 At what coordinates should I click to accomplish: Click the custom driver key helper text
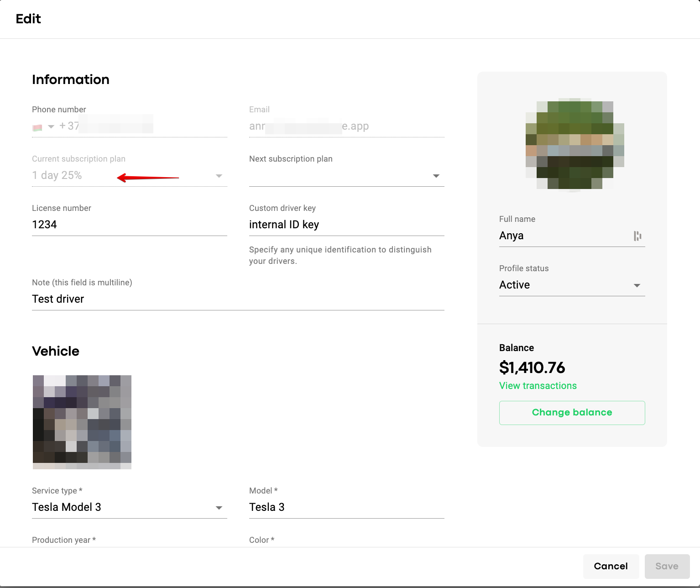[x=340, y=255]
